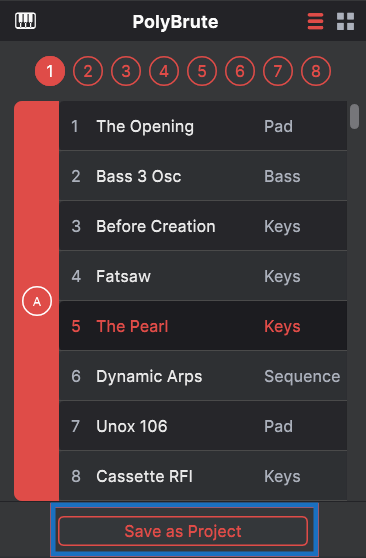Viewport: 366px width, 558px height.
Task: Load Dynamic Arps sequence preset
Action: 203,376
